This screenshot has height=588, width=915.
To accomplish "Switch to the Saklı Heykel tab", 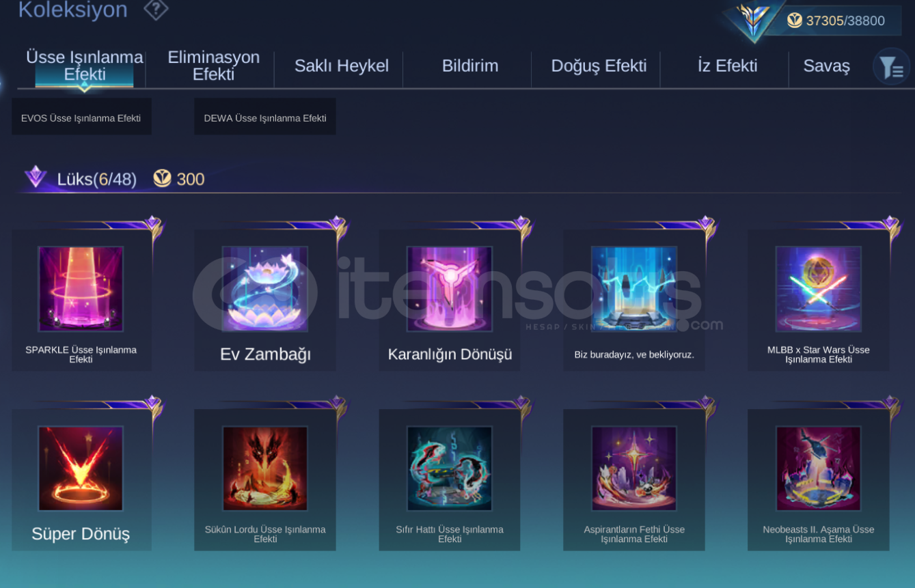I will [342, 66].
